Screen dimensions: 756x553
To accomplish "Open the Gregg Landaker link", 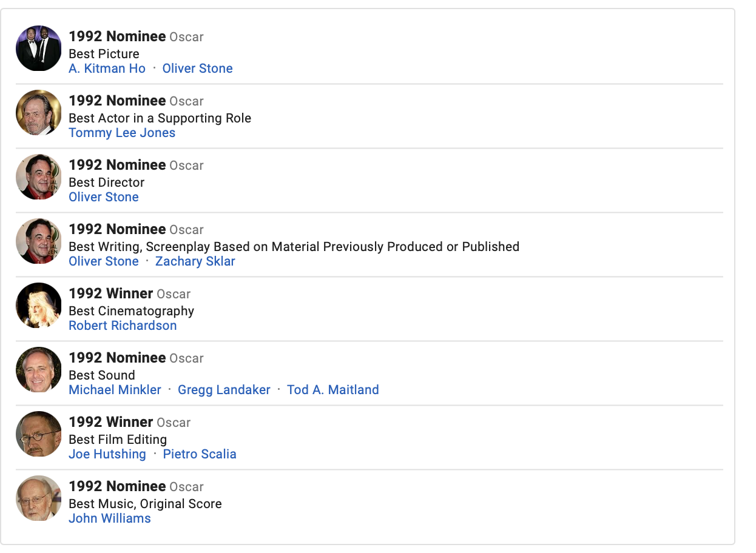I will point(224,390).
